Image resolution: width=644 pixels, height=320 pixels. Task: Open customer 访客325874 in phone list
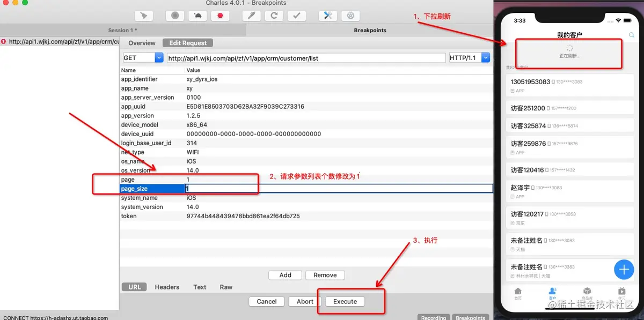(570, 125)
